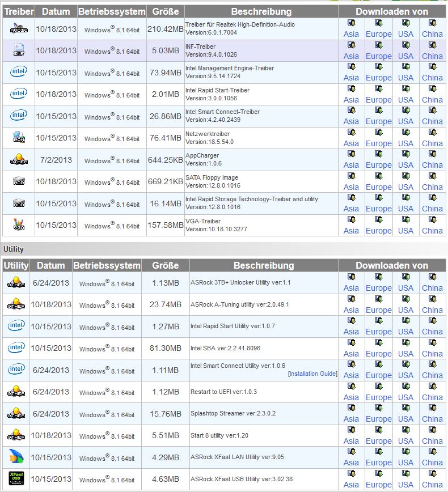Click download icon above Asia for Realtek audio

click(x=351, y=24)
